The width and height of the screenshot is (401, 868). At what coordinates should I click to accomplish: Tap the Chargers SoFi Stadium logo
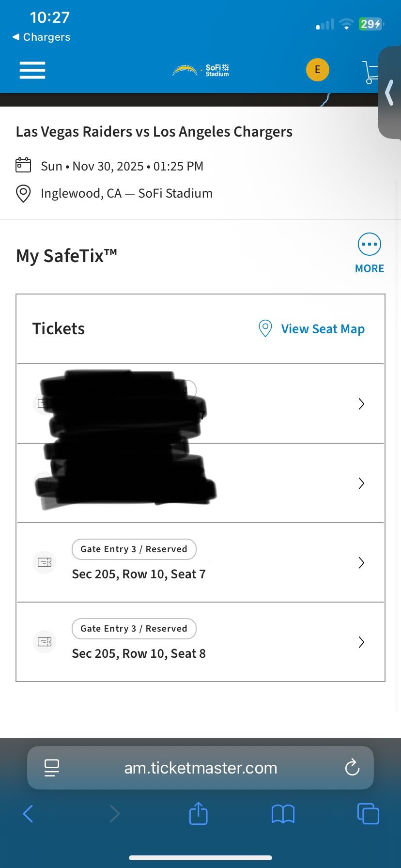tap(200, 70)
